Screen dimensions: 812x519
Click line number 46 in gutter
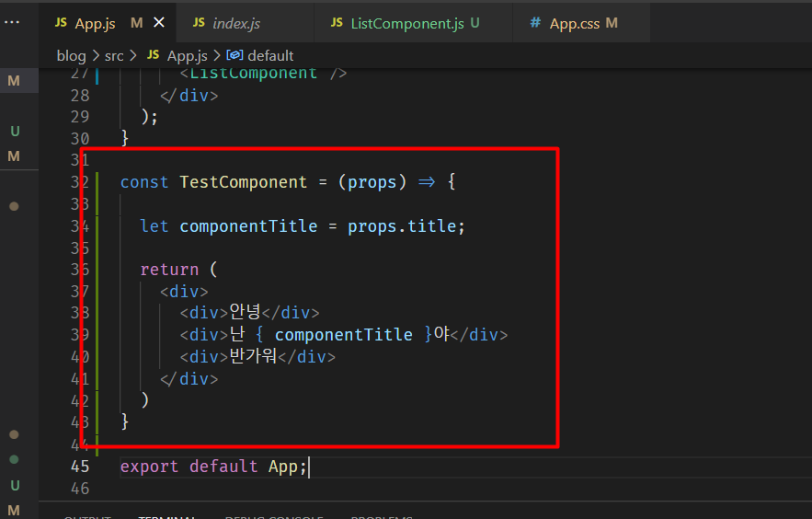tap(80, 489)
